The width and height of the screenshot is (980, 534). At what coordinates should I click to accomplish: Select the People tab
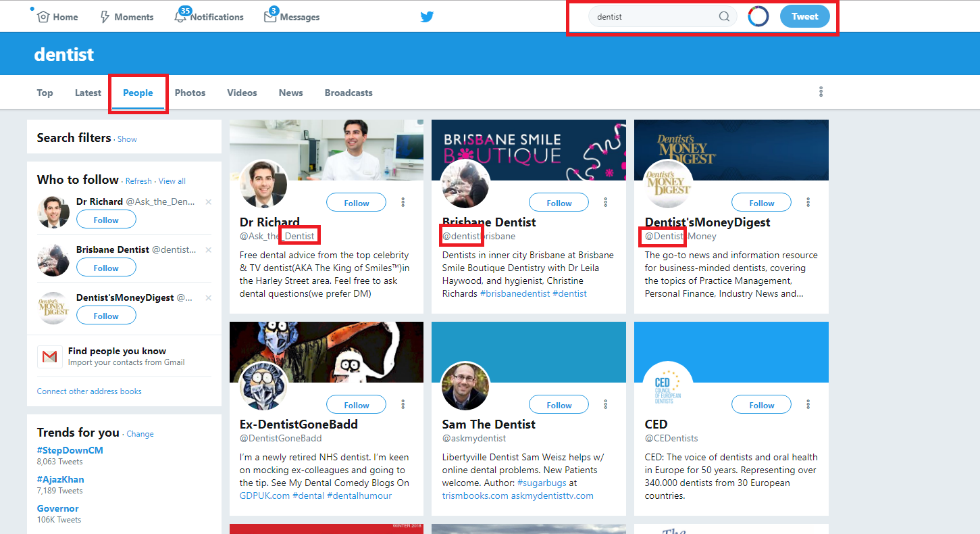point(138,93)
